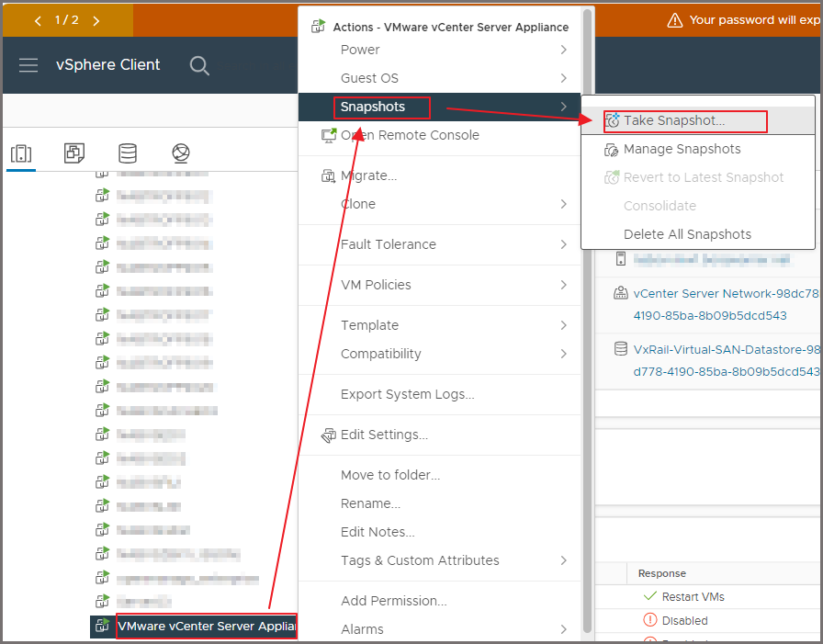Screen dimensions: 823x644
Task: Expand the Alarms chevron
Action: point(564,629)
